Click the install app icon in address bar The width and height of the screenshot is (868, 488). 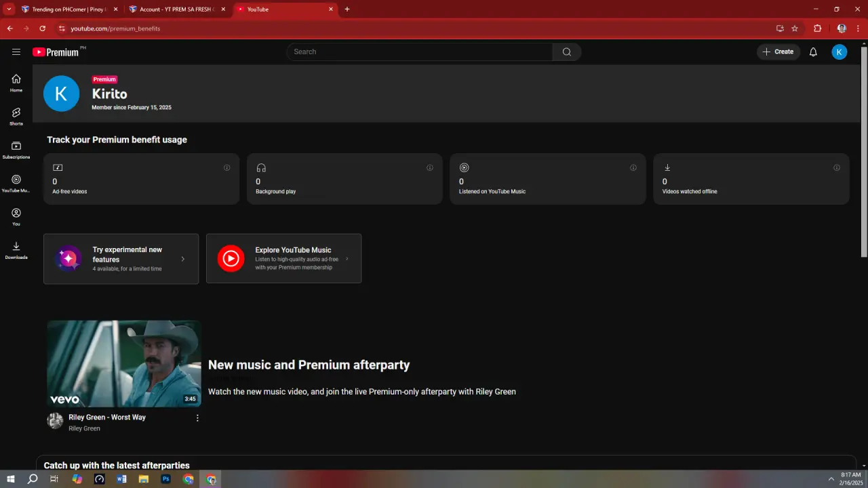[780, 28]
